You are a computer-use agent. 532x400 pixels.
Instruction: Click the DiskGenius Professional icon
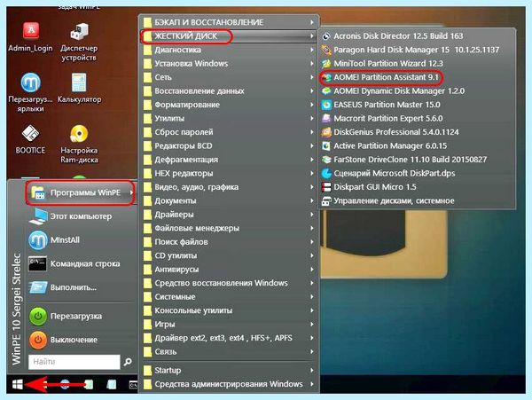point(326,132)
